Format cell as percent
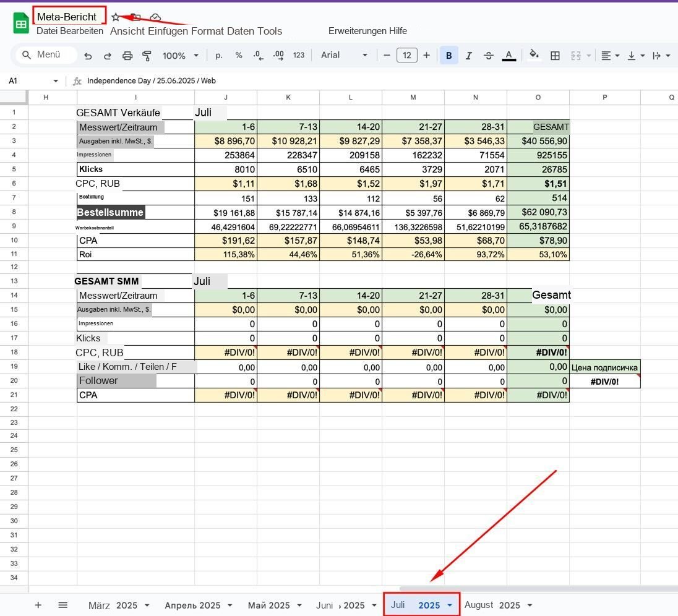The image size is (678, 616). tap(239, 55)
